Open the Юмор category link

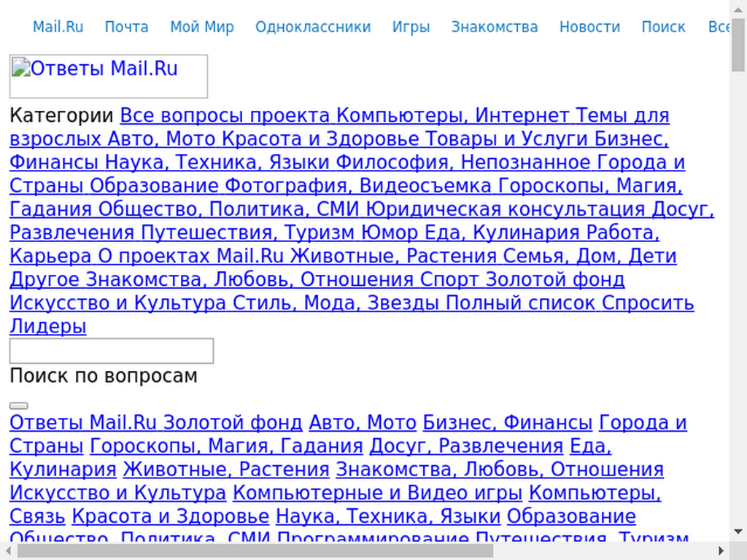pyautogui.click(x=390, y=233)
